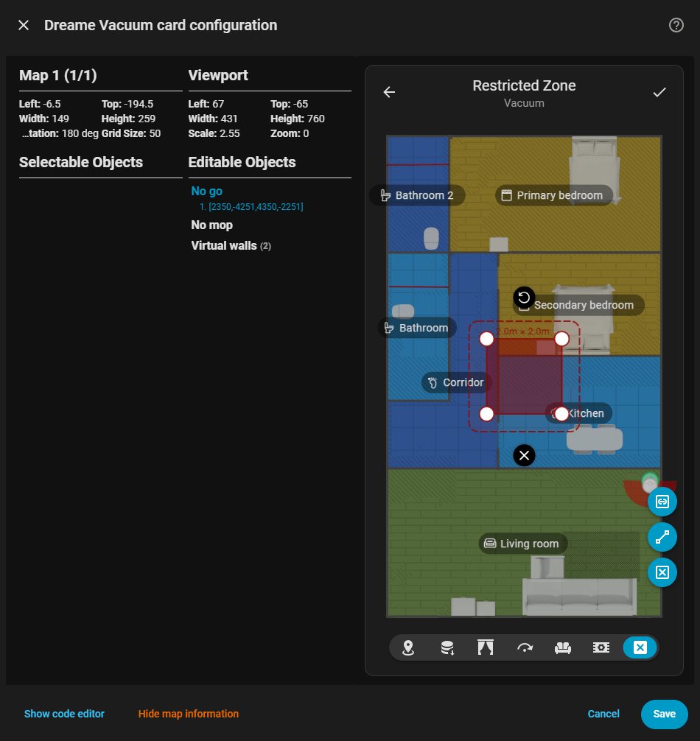This screenshot has height=741, width=700.
Task: Click the Scale: 2.55 value
Action: pyautogui.click(x=214, y=134)
